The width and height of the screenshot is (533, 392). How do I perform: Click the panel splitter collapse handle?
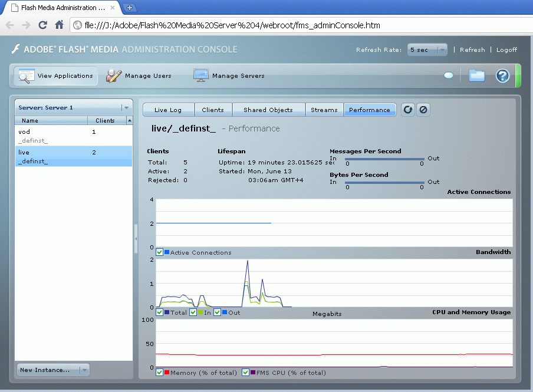[136, 239]
